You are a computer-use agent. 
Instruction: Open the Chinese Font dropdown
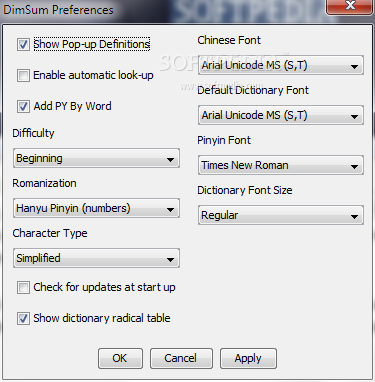281,65
